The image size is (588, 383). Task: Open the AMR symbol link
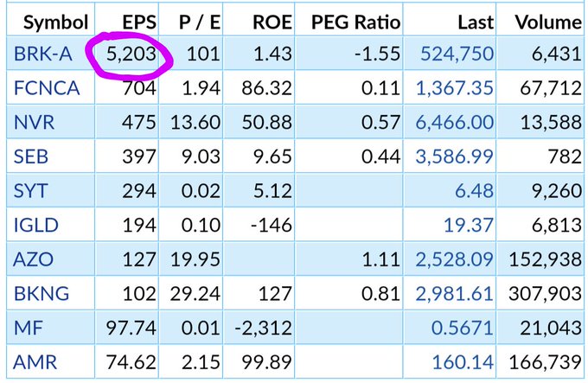(35, 361)
